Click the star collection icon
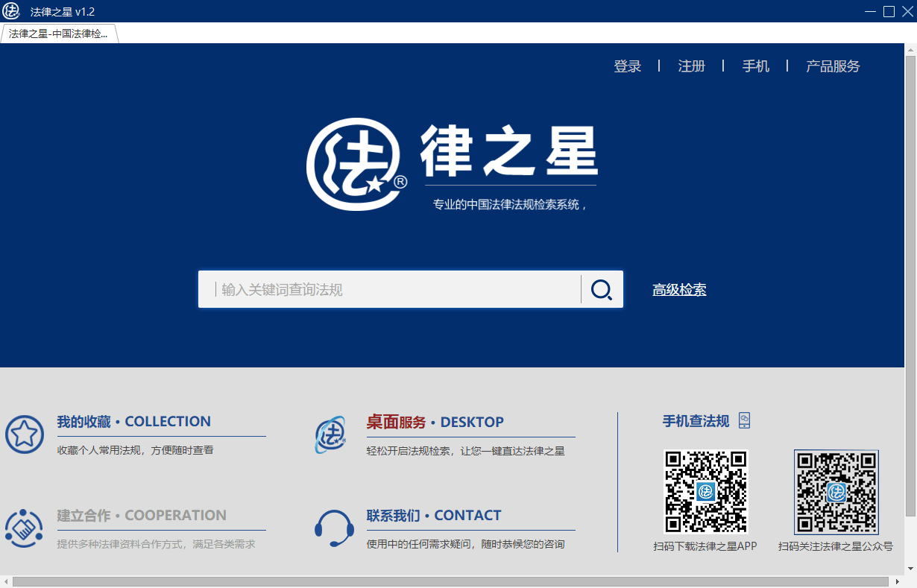 click(x=25, y=434)
